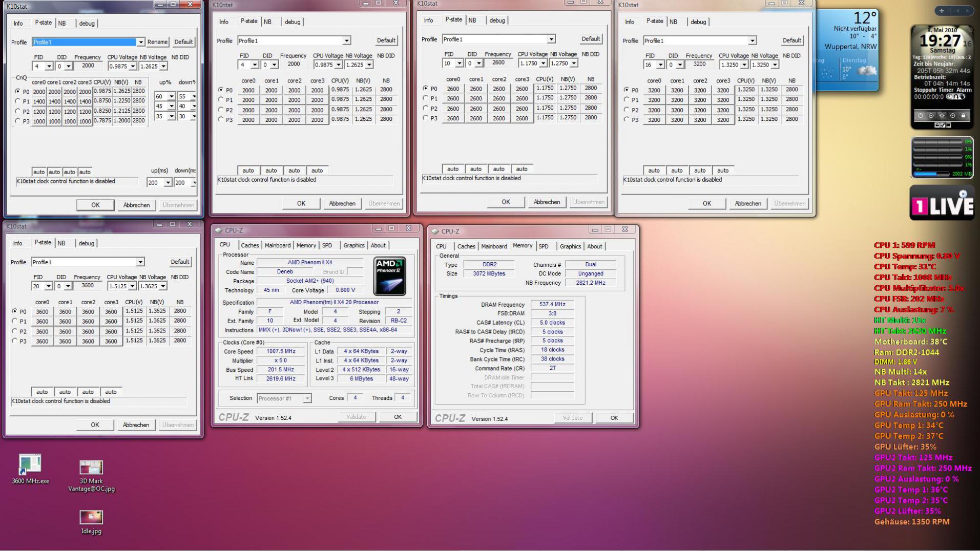This screenshot has height=551, width=980.
Task: Open the SPD tab in the CPU-Z memory window
Action: pyautogui.click(x=544, y=246)
